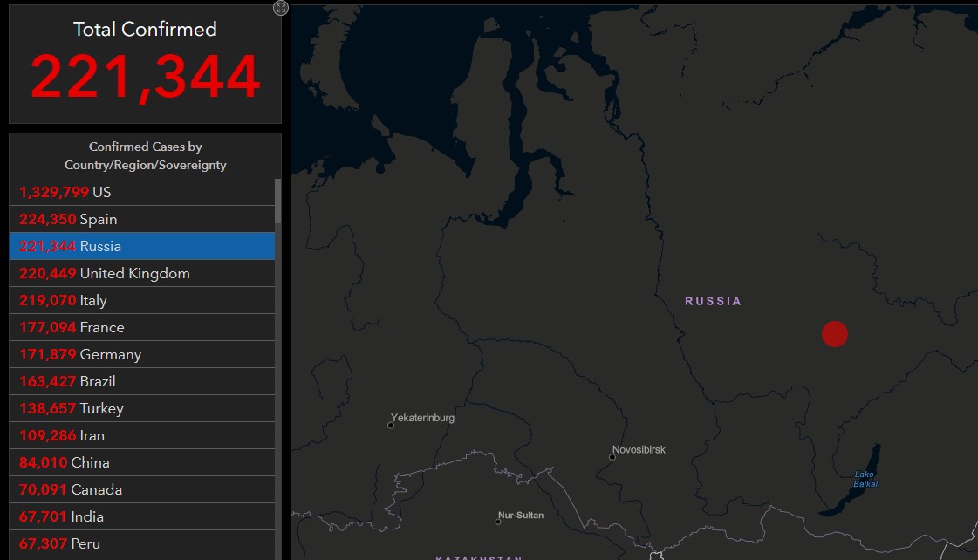This screenshot has height=560, width=978.
Task: Select the highlighted Russia row
Action: [x=142, y=246]
